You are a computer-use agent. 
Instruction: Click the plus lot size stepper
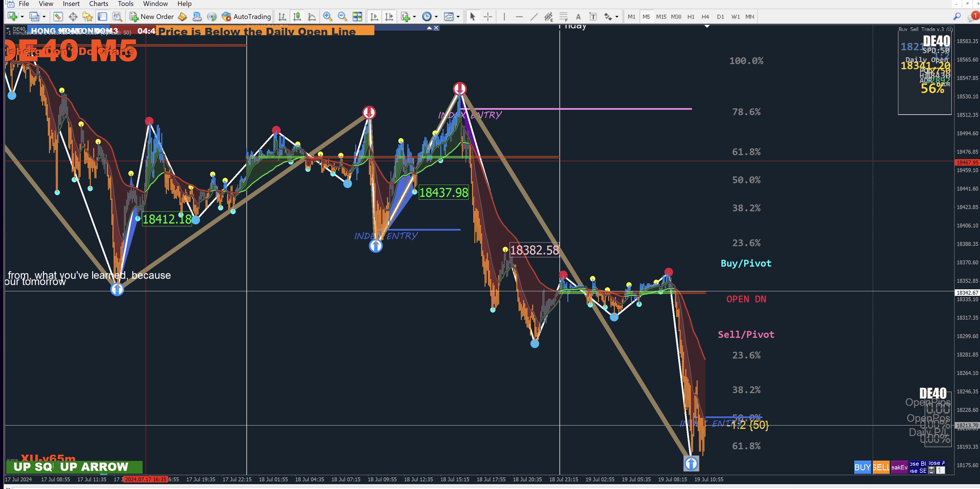click(x=932, y=469)
